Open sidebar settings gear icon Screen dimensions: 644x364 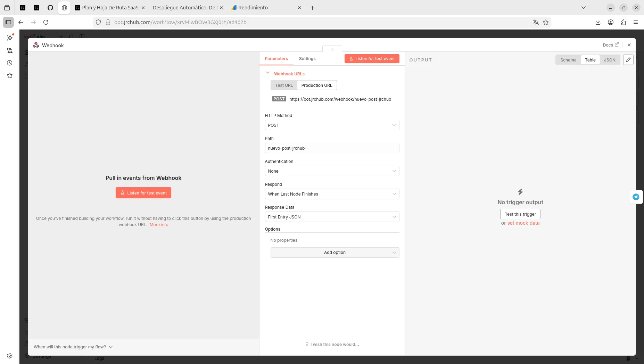click(10, 356)
